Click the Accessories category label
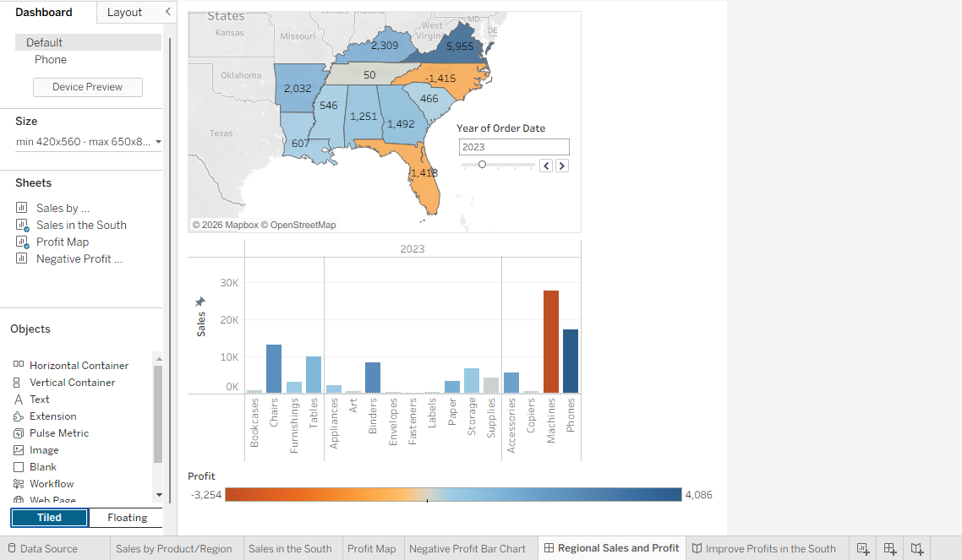 pyautogui.click(x=511, y=425)
